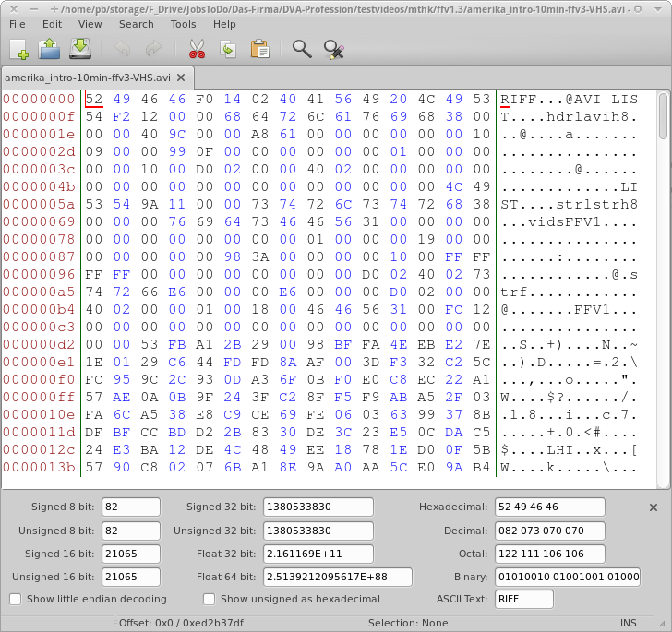Click the Save toolbar icon

80,49
